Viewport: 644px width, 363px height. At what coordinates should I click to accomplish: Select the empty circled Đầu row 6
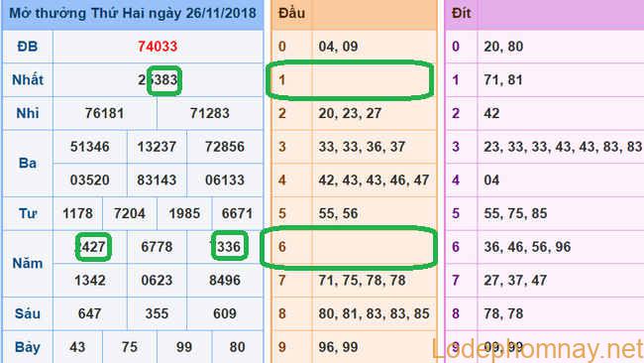click(349, 247)
